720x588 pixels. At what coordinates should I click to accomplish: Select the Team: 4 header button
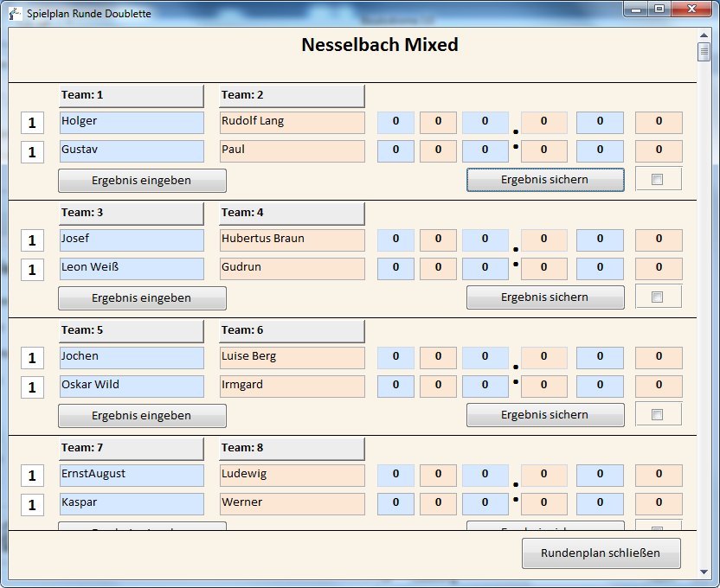[292, 213]
